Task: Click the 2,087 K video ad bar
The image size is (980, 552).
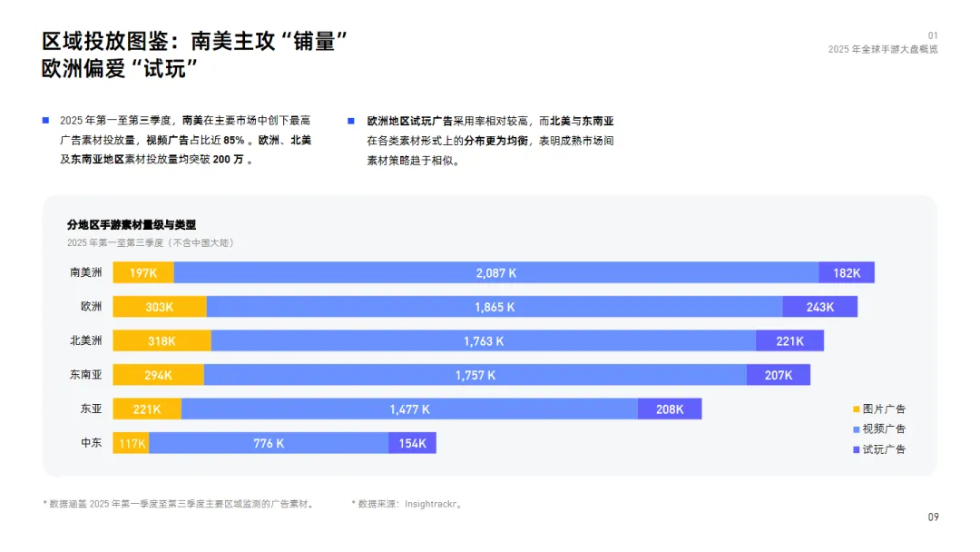Action: [x=496, y=272]
